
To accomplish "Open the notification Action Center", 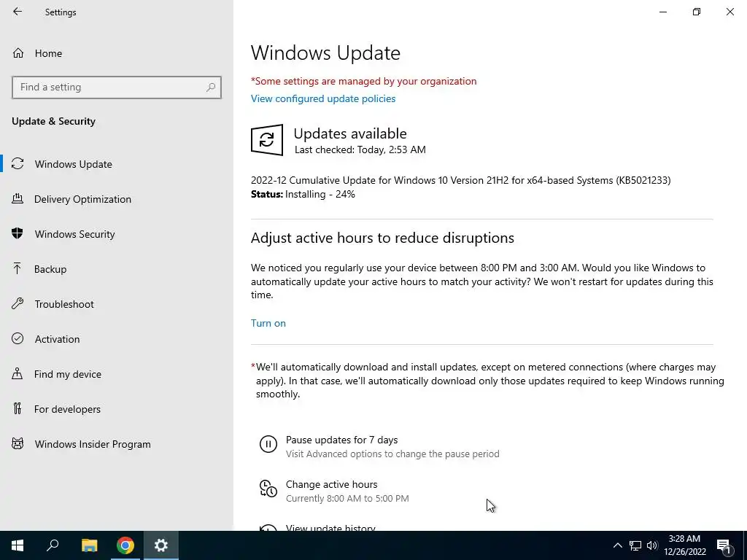I will click(x=724, y=545).
